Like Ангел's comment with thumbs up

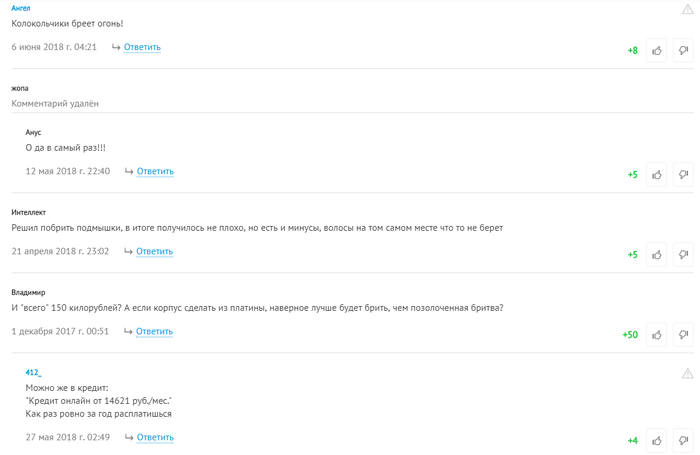pyautogui.click(x=657, y=50)
